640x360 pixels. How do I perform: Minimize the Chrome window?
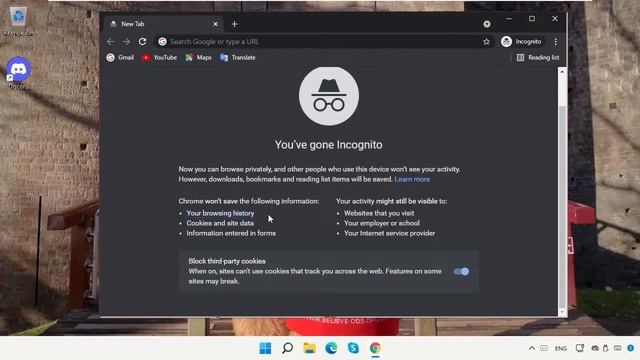(509, 19)
